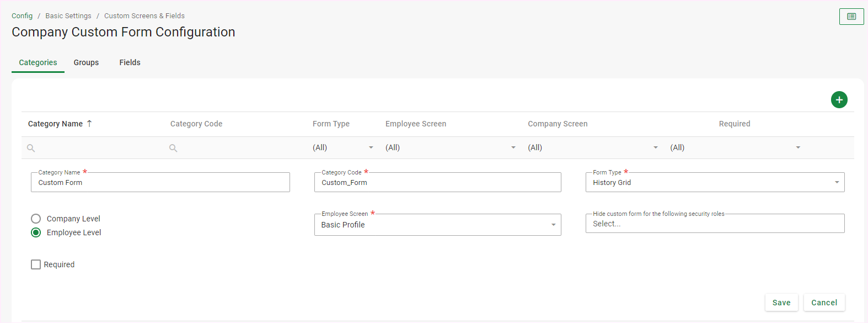Click the Category Name sort arrow

[x=89, y=124]
